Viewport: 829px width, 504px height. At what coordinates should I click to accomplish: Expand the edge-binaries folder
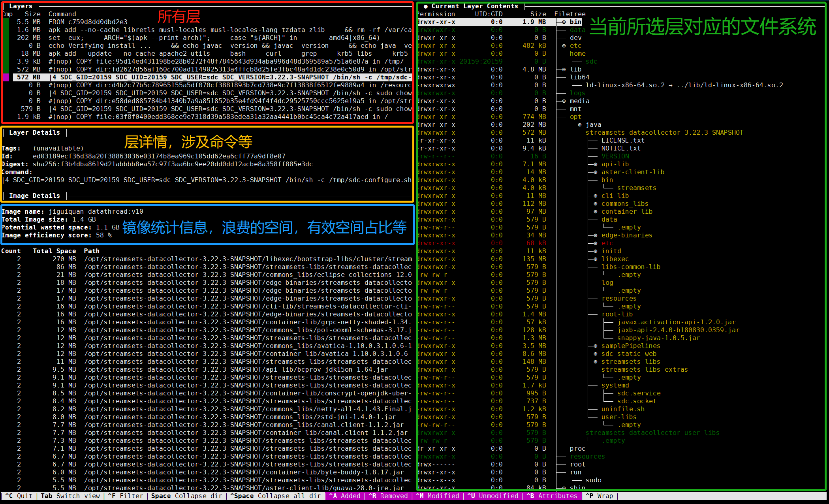(x=596, y=235)
